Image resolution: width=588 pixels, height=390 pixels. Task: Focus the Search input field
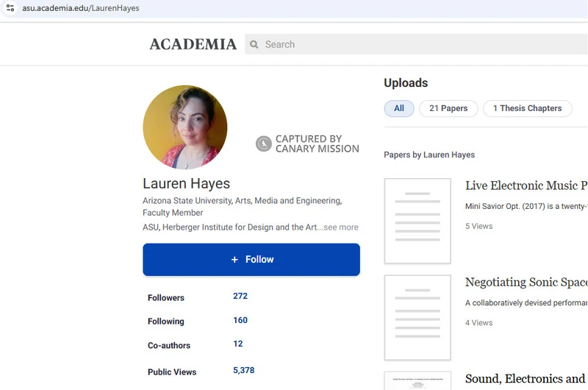point(416,44)
